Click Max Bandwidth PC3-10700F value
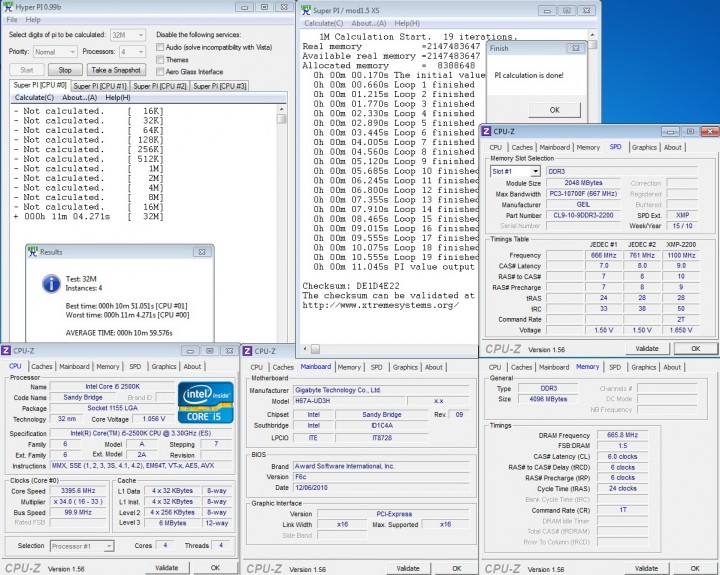Screen dimensions: 720x575 (583, 194)
